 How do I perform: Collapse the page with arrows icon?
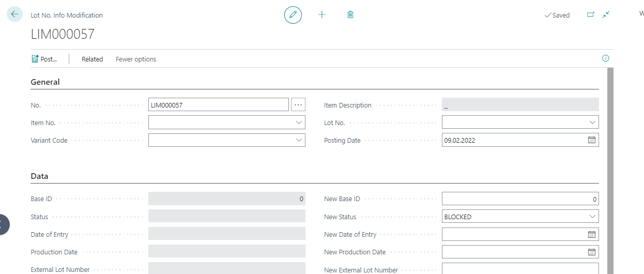606,15
